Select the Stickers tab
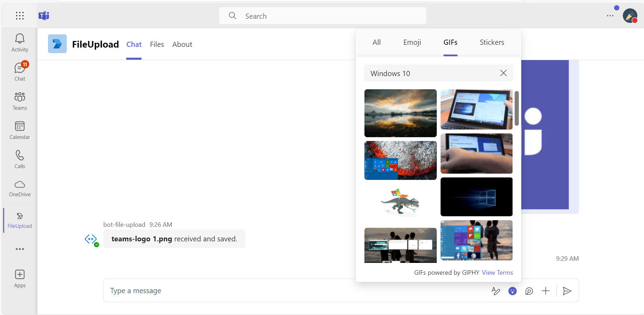 click(x=492, y=42)
